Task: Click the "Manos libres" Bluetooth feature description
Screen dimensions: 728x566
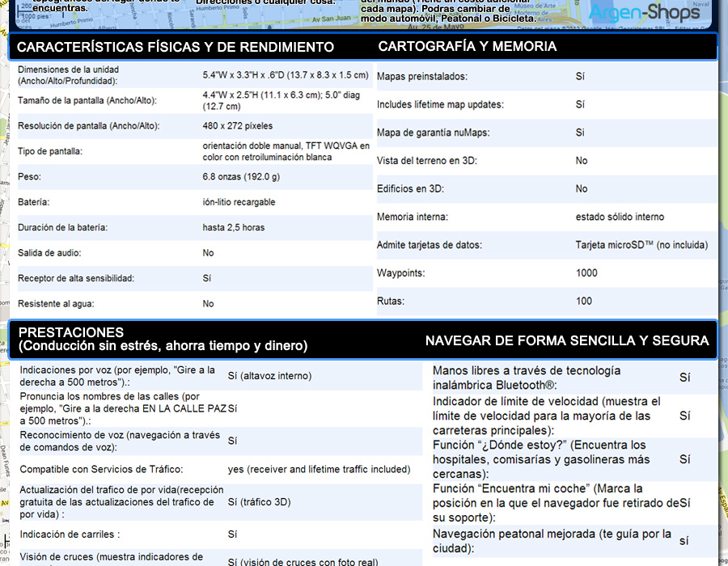Action: (x=527, y=378)
